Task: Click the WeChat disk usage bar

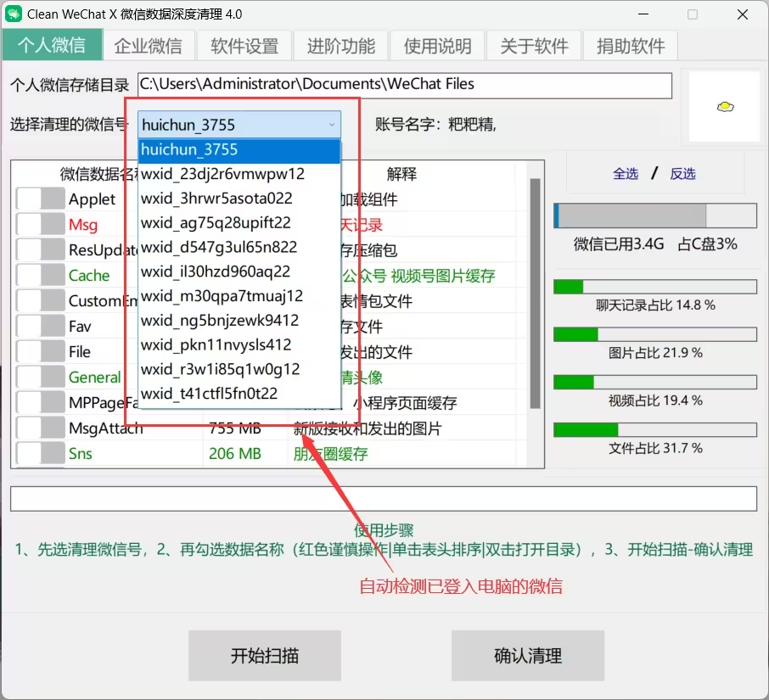Action: click(654, 216)
